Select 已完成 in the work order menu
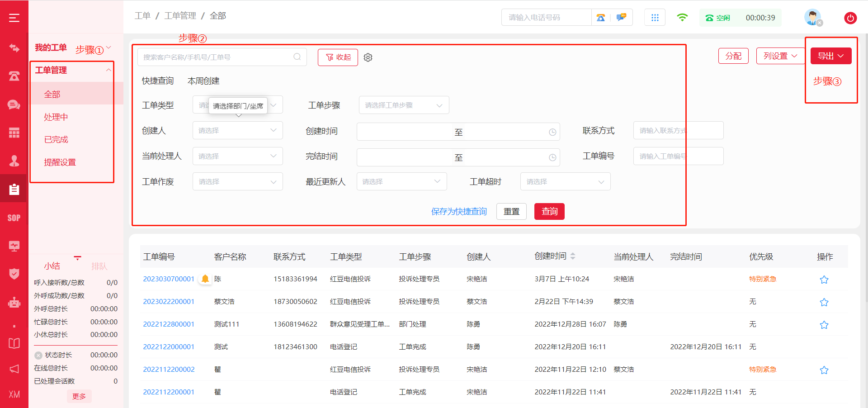Image resolution: width=868 pixels, height=408 pixels. click(56, 140)
